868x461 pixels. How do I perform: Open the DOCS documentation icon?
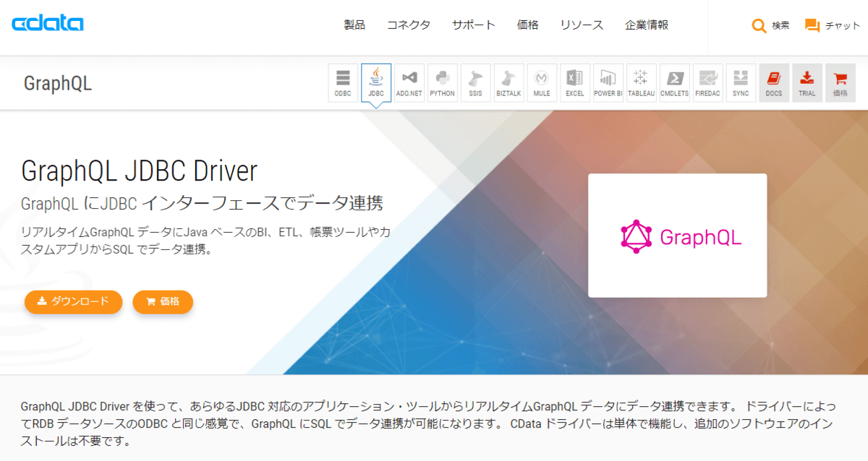(774, 82)
